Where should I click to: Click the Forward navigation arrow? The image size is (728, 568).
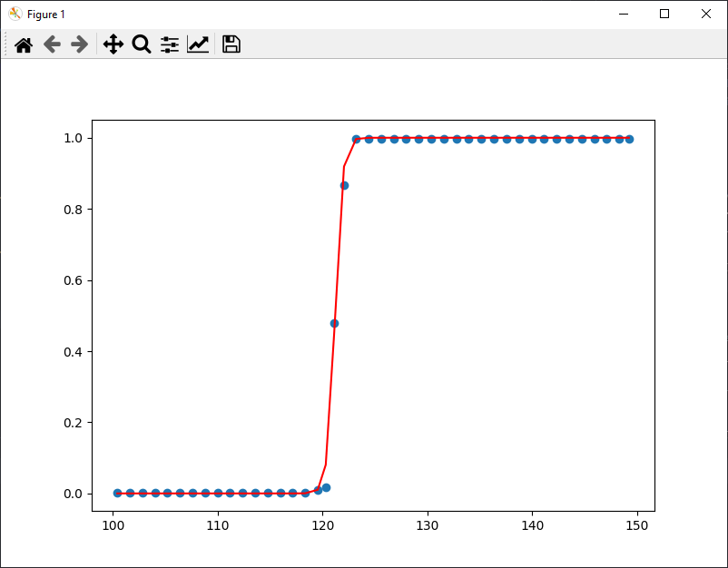point(80,44)
